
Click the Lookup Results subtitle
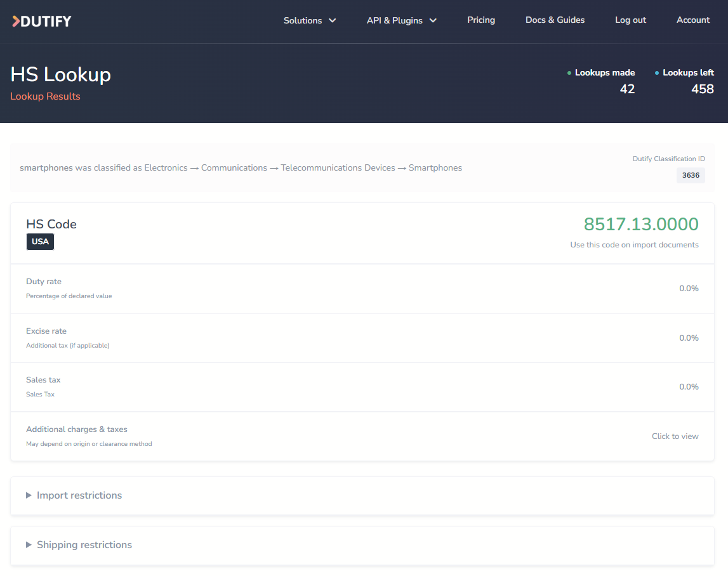coord(45,96)
